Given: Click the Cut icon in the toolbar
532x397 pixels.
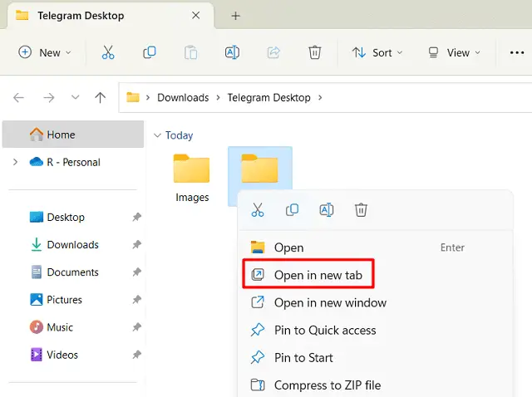Looking at the screenshot, I should (x=108, y=52).
